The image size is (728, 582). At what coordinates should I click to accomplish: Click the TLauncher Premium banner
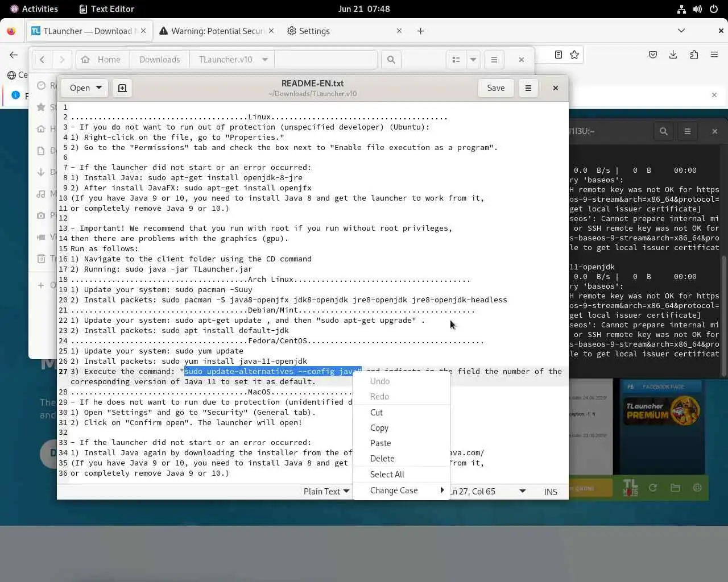661,410
